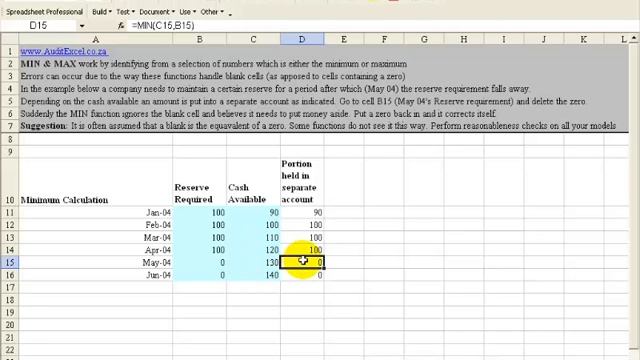
Task: Click the Name Box showing D15
Action: [39, 26]
